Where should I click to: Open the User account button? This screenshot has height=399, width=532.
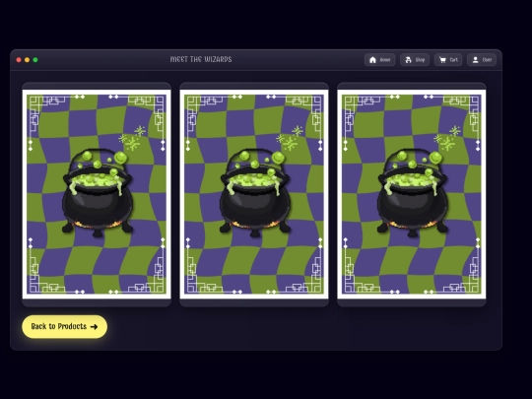click(x=482, y=60)
